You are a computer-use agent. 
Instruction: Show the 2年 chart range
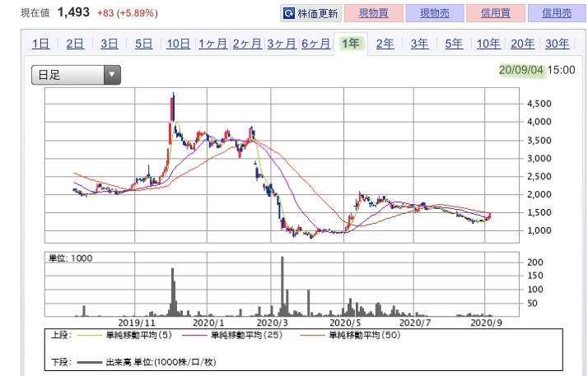coord(385,44)
